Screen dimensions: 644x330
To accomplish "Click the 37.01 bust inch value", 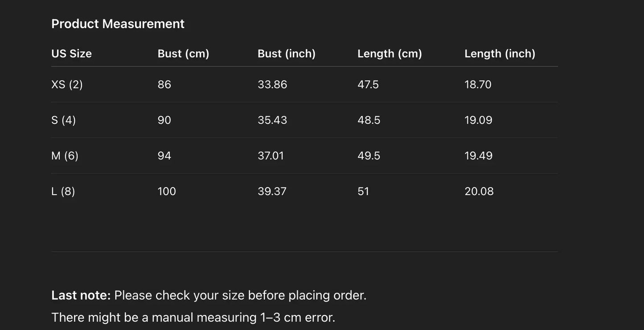I will 271,155.
